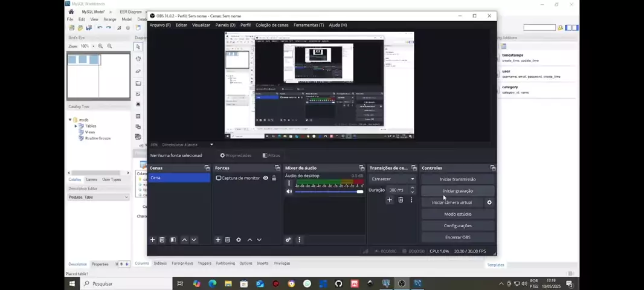Open source properties gear in the Fontes panel
Image resolution: width=644 pixels, height=290 pixels.
click(239, 240)
